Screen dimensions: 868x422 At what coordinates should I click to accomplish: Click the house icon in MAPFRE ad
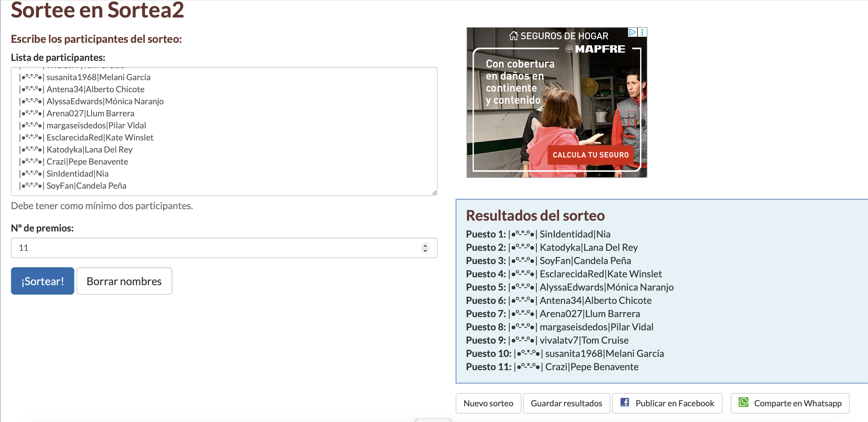point(513,36)
